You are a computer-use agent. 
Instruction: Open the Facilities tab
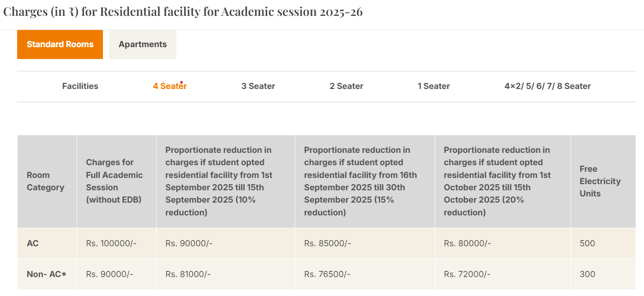(x=80, y=86)
